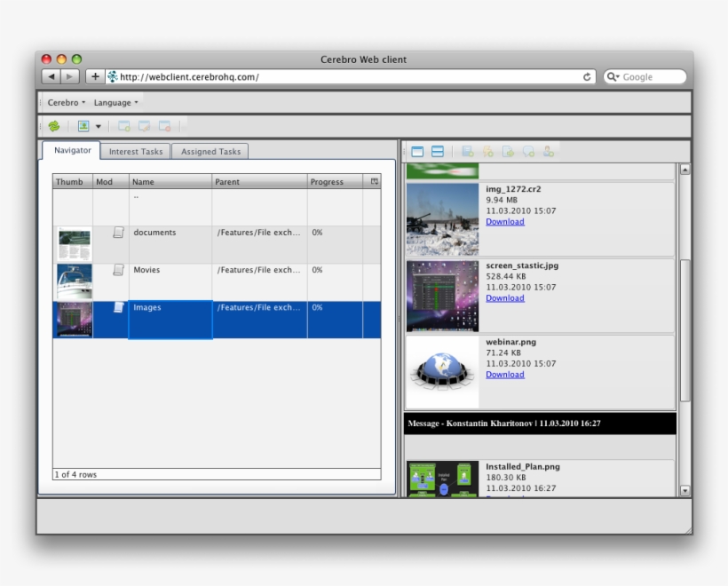Click the attachments panel vertical scrollbar

point(684,329)
